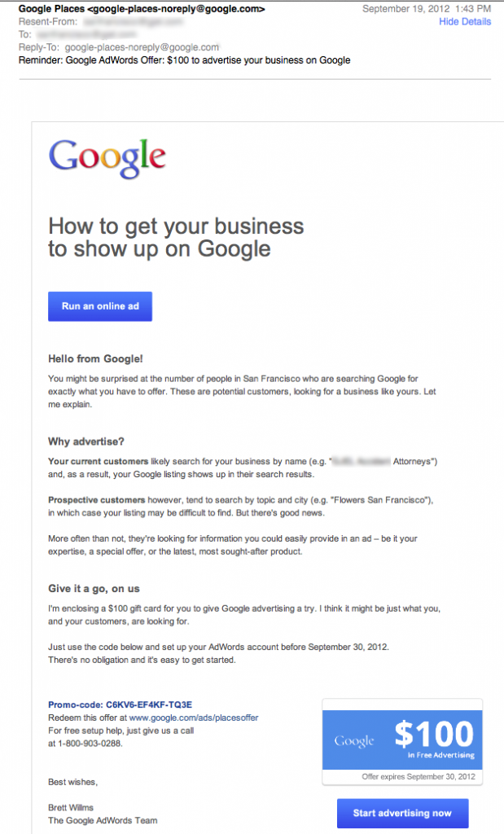Select the promo code C6KV6-EF4KF-TQ3E text
This screenshot has height=834, width=504.
coord(149,705)
